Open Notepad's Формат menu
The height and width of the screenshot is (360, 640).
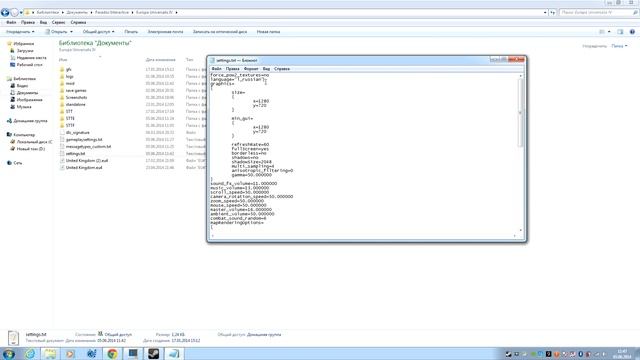pyautogui.click(x=251, y=69)
